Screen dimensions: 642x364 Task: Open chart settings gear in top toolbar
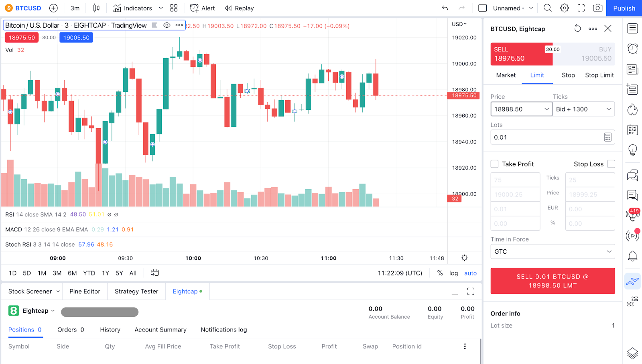(x=565, y=8)
